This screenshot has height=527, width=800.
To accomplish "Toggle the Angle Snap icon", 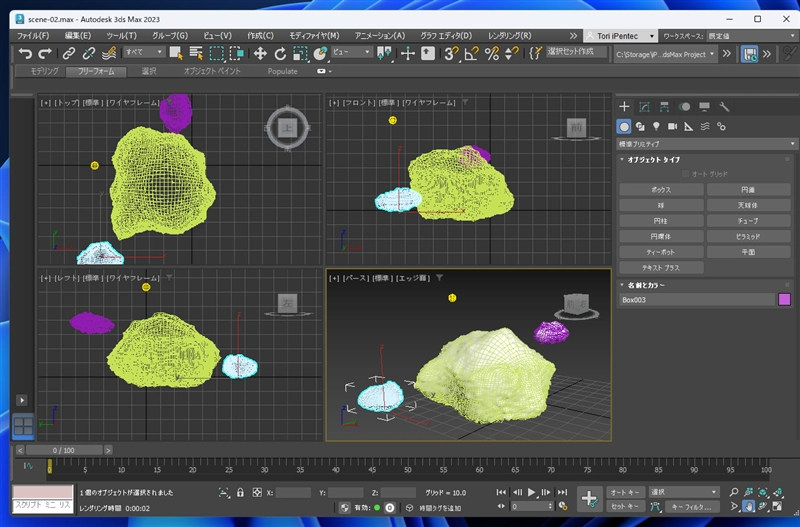I will pos(471,53).
